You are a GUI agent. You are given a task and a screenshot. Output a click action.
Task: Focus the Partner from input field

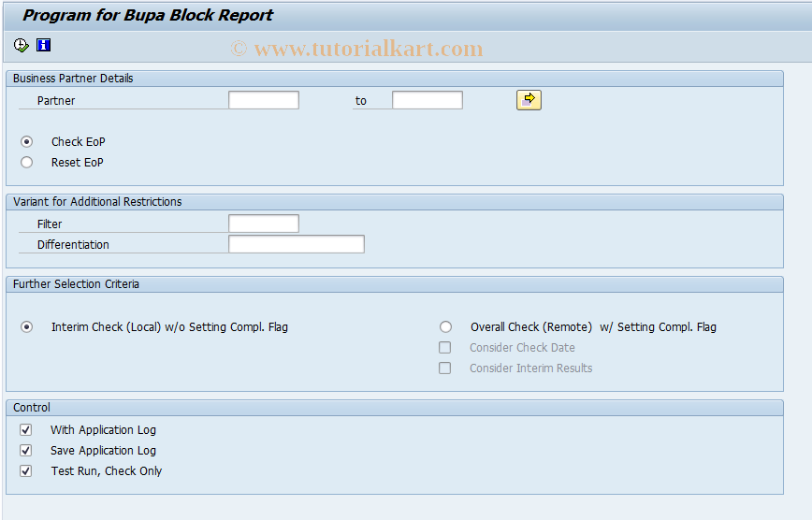coord(264,100)
